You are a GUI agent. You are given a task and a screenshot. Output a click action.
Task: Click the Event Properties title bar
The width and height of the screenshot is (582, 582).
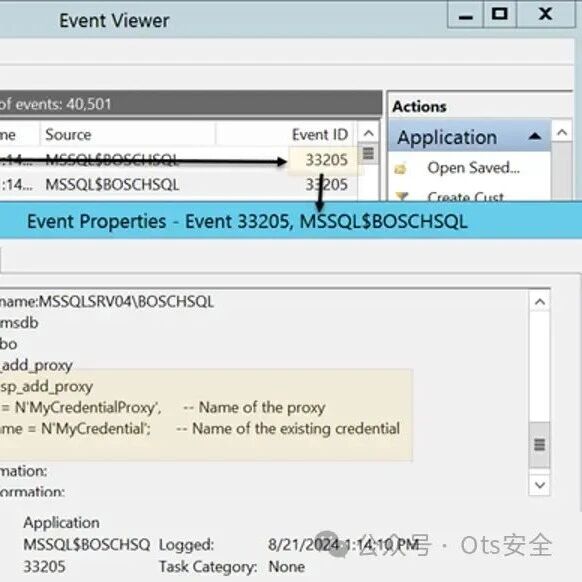click(291, 221)
